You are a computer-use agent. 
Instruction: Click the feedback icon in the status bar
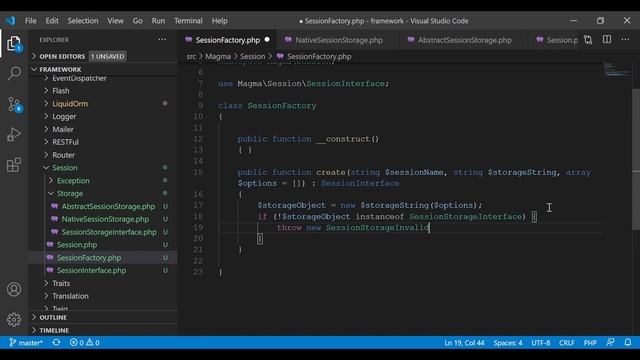[610, 342]
